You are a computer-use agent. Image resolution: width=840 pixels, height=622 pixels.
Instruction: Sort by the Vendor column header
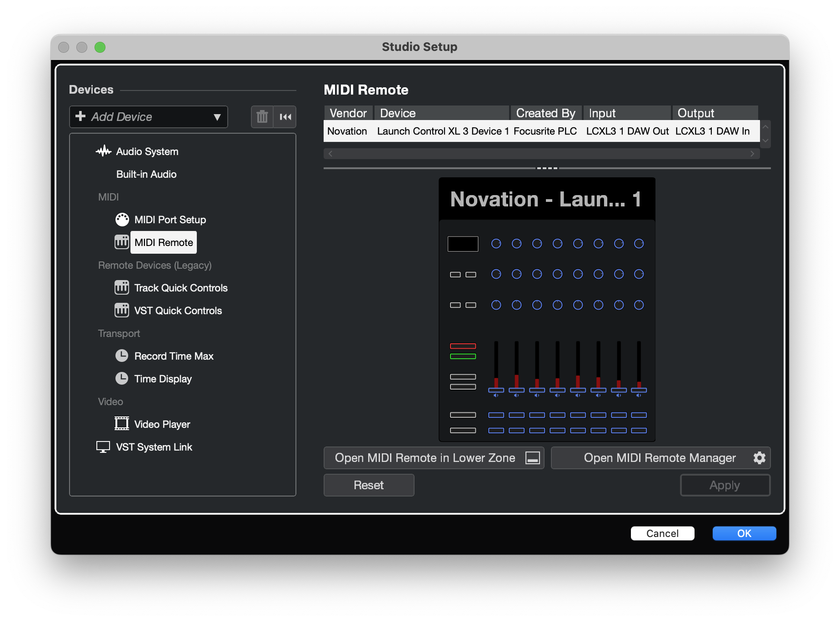coord(348,113)
